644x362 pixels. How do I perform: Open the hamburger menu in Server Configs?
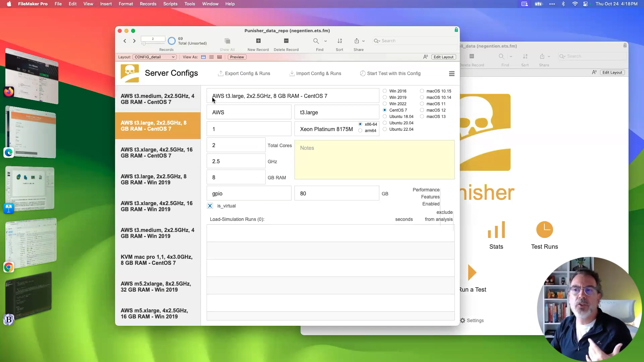click(x=452, y=74)
